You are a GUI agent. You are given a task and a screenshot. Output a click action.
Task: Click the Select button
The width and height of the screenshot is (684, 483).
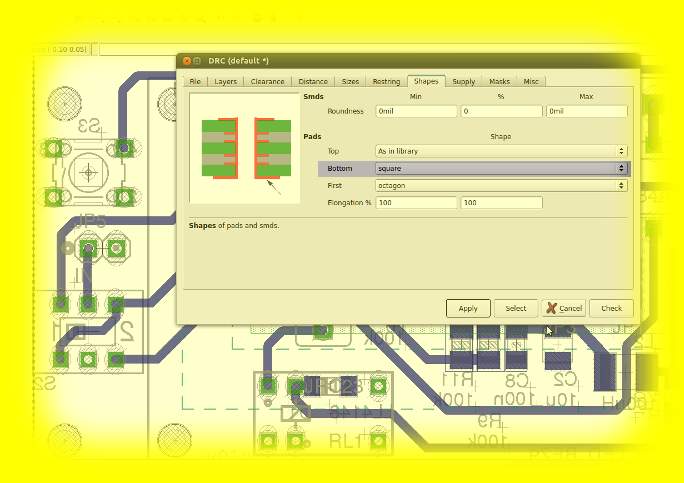tap(515, 308)
